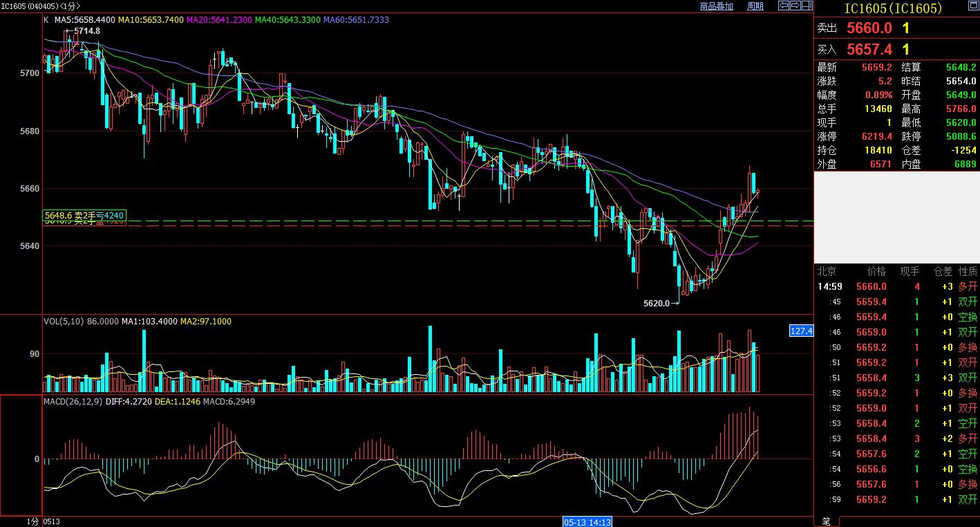Click the 127.4 volume axis value tag
Image resolution: width=980 pixels, height=527 pixels.
801,331
